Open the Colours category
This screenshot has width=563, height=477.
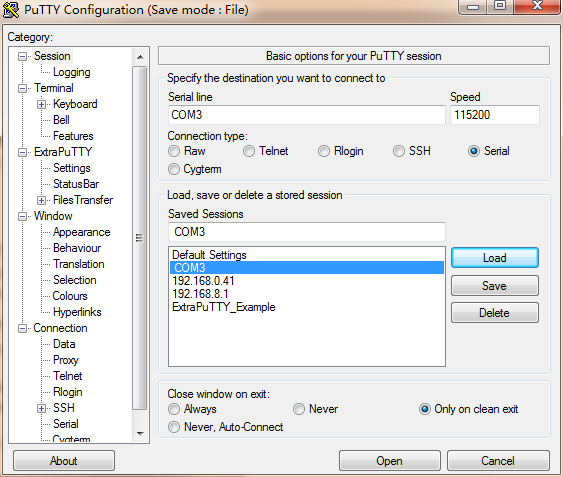click(70, 296)
